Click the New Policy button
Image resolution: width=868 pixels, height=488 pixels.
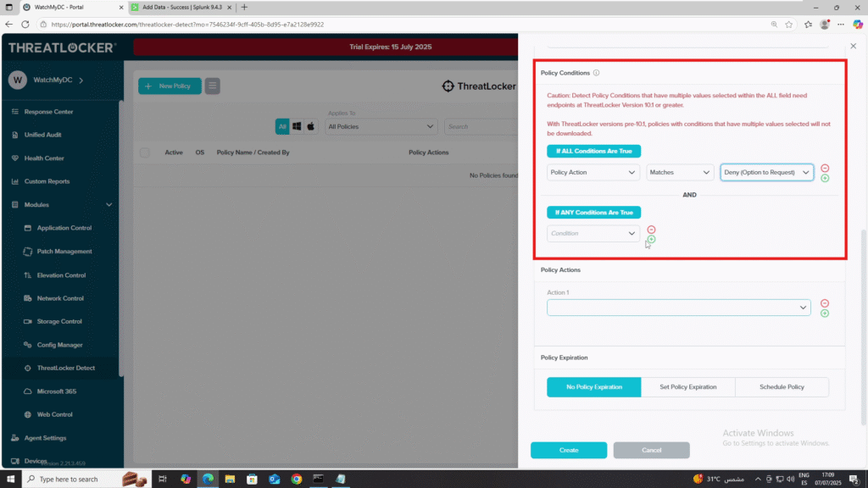[x=170, y=86]
